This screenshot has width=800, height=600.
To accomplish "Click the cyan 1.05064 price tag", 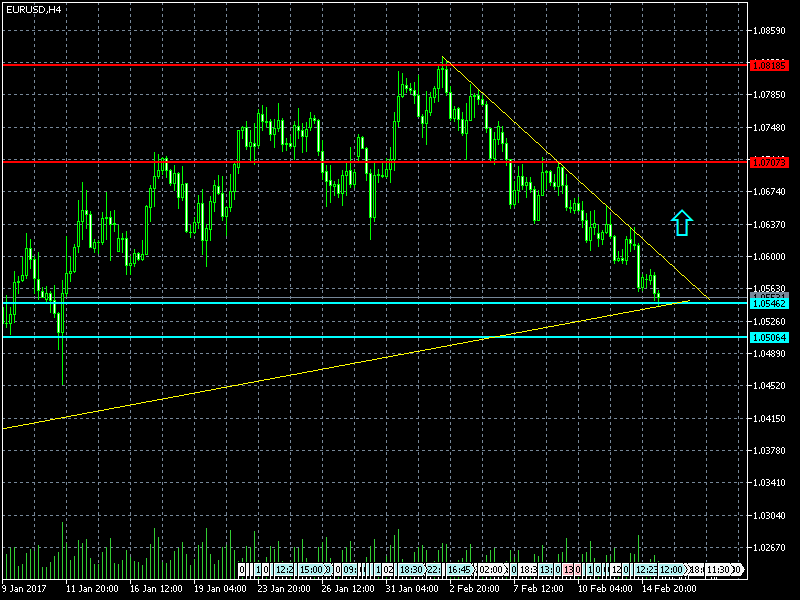I will coord(769,338).
